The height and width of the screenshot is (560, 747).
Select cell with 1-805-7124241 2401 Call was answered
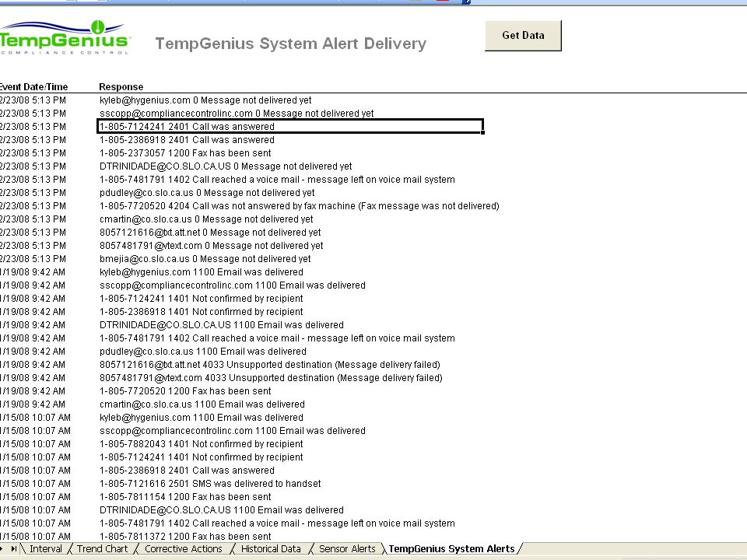coord(290,127)
